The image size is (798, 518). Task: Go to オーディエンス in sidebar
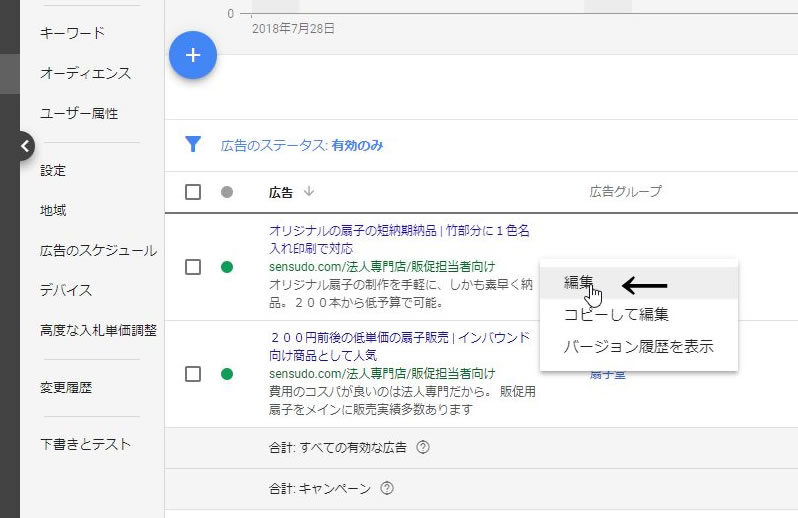click(85, 73)
